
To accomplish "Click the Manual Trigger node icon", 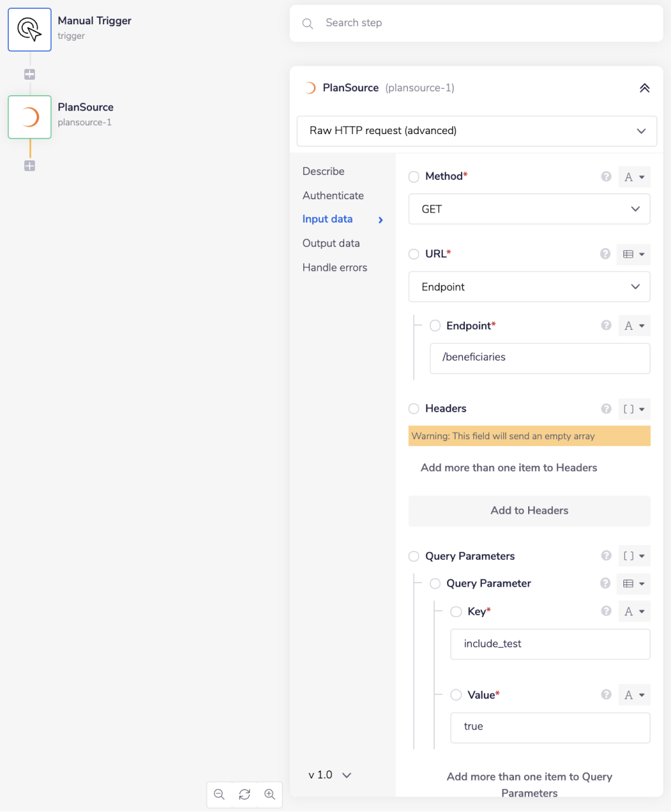I will [x=30, y=30].
